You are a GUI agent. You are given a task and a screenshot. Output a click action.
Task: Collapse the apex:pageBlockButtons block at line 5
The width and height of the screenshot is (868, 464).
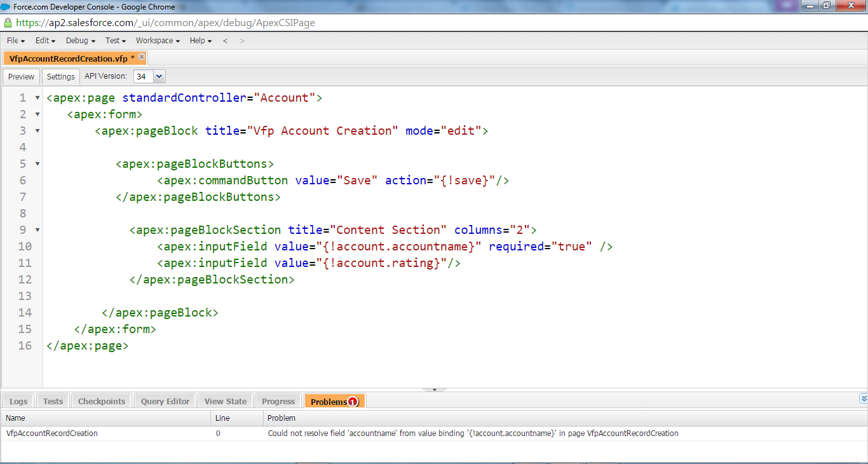(x=37, y=164)
